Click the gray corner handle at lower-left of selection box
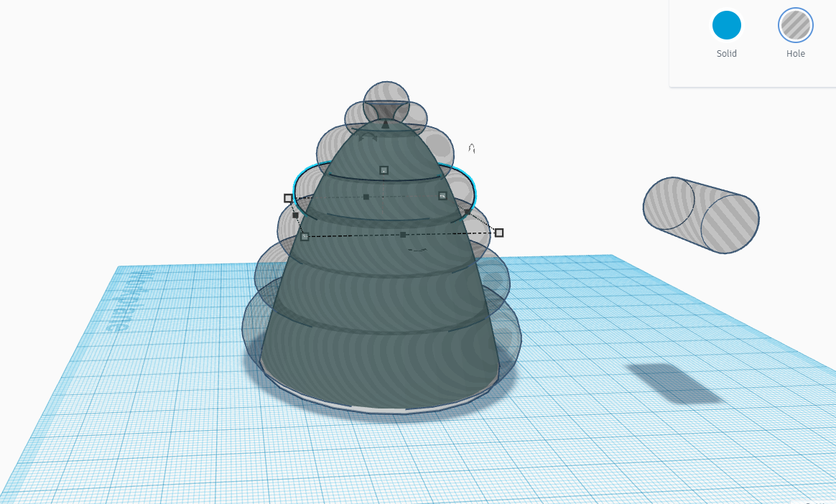The width and height of the screenshot is (836, 504). tap(305, 236)
